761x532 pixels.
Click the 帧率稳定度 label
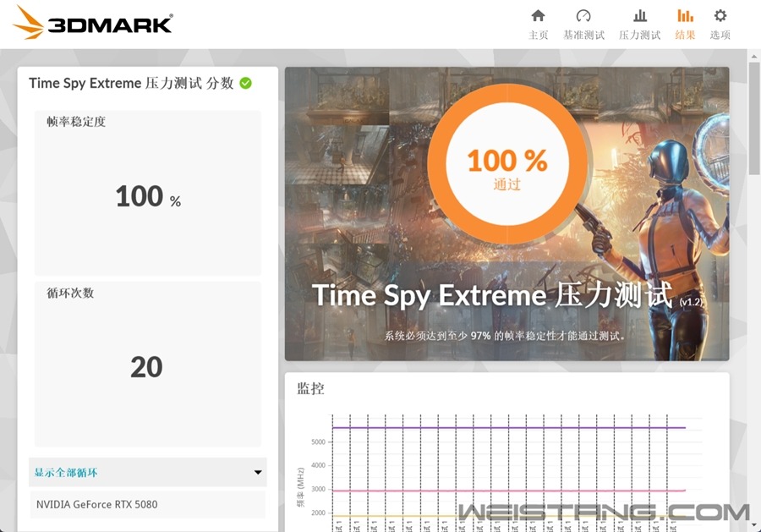click(76, 122)
